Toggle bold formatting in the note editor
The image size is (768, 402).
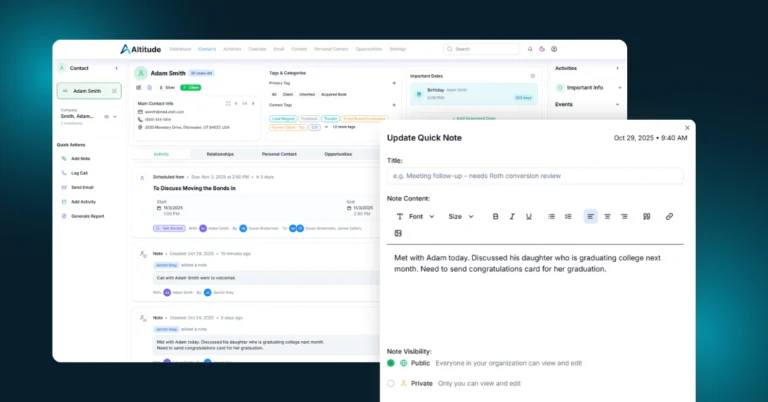click(495, 216)
